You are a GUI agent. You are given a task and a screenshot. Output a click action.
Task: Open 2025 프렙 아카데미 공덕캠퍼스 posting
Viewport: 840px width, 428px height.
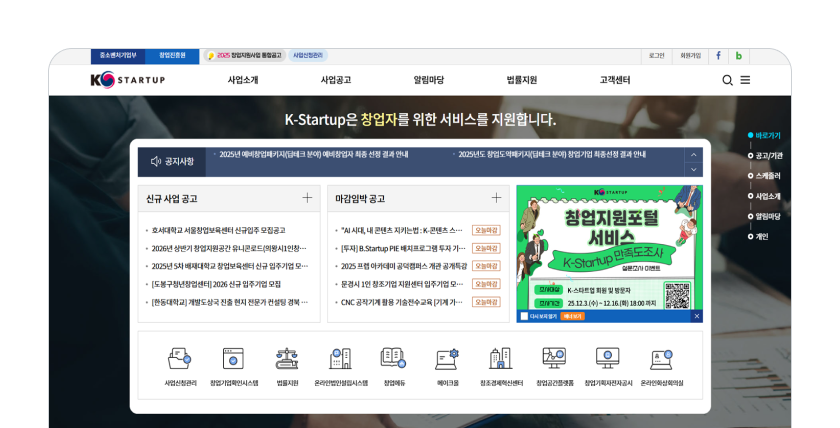404,266
